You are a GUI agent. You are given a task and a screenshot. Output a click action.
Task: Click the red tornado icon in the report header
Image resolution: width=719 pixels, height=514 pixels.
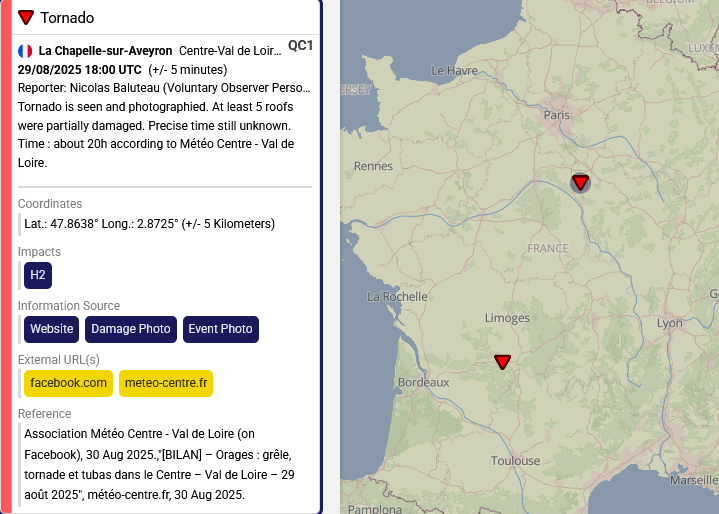[26, 17]
